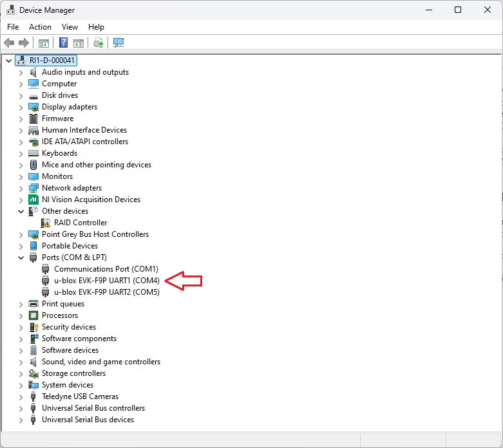Viewport: 503px width, 448px height.
Task: Open the Help menu
Action: (x=96, y=27)
